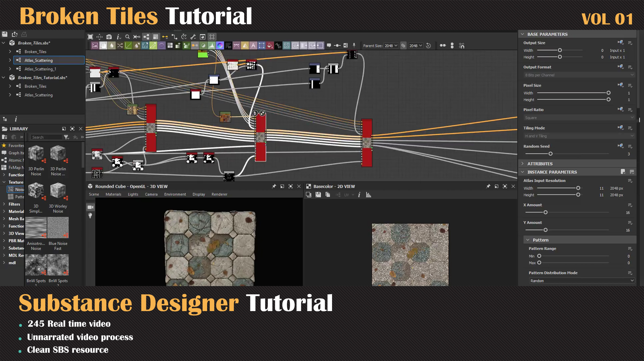This screenshot has height=361, width=644.
Task: Click the graph camera screenshot icon
Action: pyautogui.click(x=109, y=37)
